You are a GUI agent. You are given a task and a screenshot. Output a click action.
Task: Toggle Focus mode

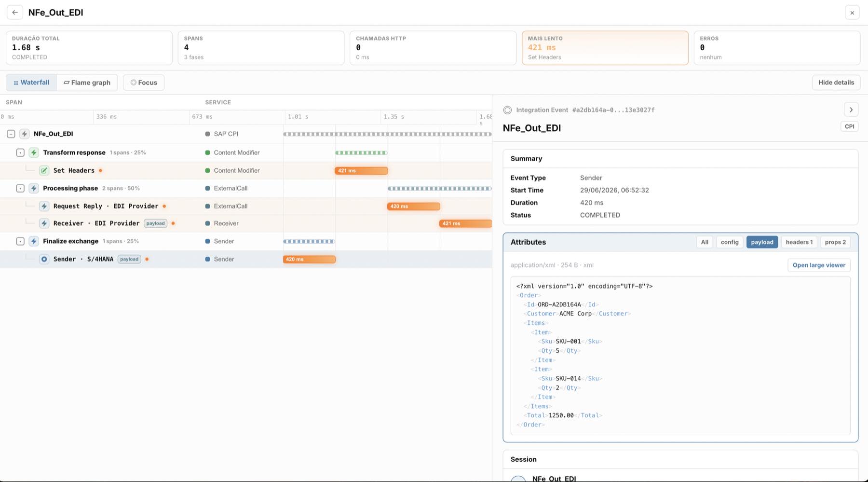tap(144, 83)
